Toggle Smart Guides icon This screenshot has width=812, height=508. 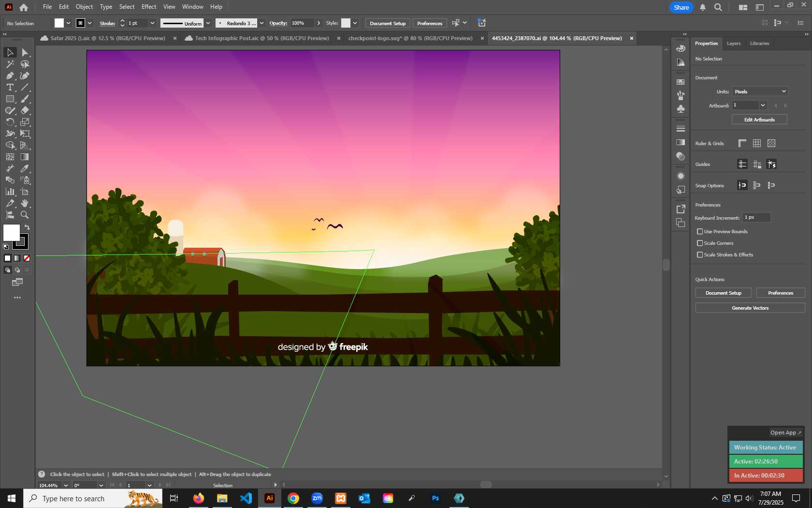[x=771, y=164]
